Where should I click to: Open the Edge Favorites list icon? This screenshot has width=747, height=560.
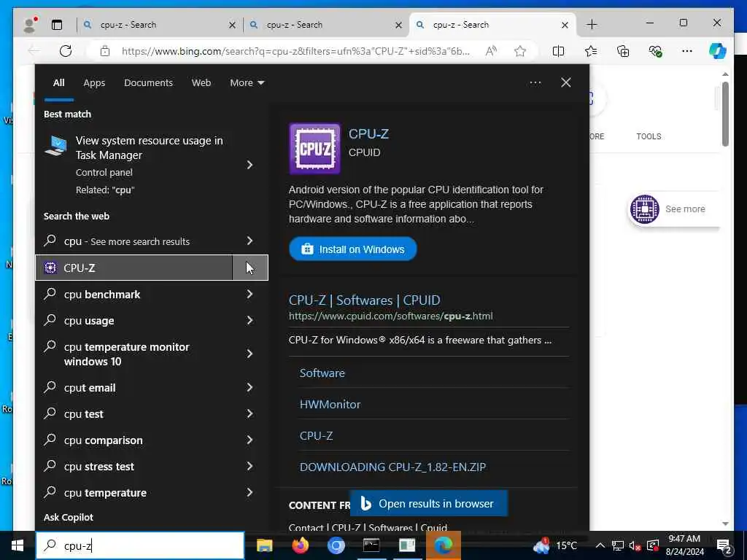591,51
